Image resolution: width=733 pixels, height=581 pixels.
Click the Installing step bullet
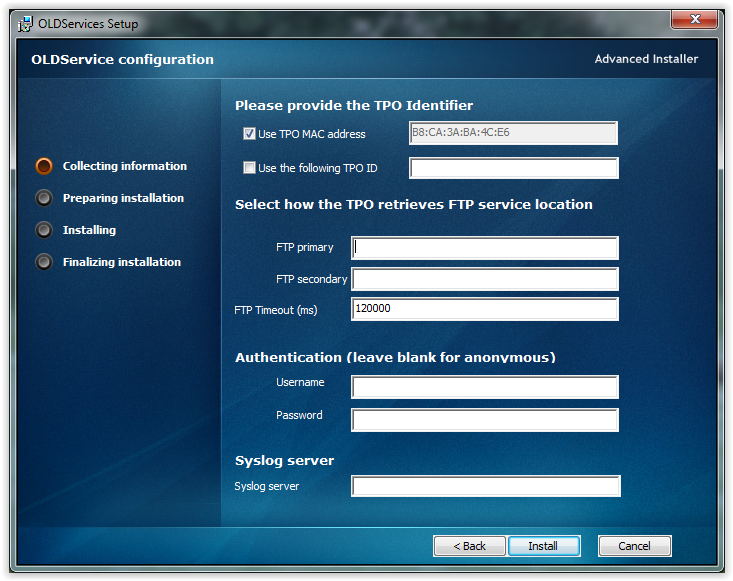pyautogui.click(x=44, y=230)
